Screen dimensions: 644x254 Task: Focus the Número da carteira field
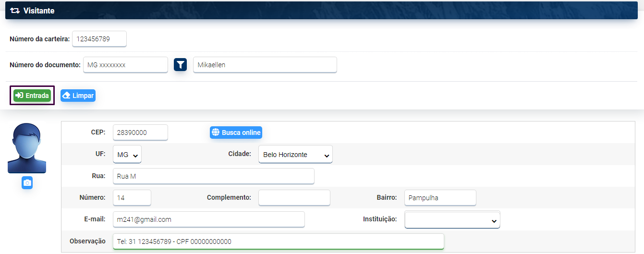pos(99,39)
